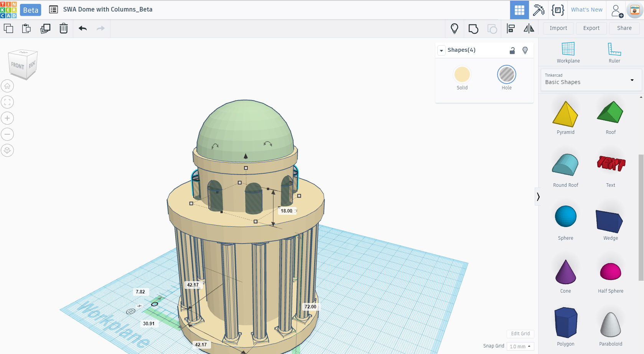Select the Workplane tool

pos(568,53)
